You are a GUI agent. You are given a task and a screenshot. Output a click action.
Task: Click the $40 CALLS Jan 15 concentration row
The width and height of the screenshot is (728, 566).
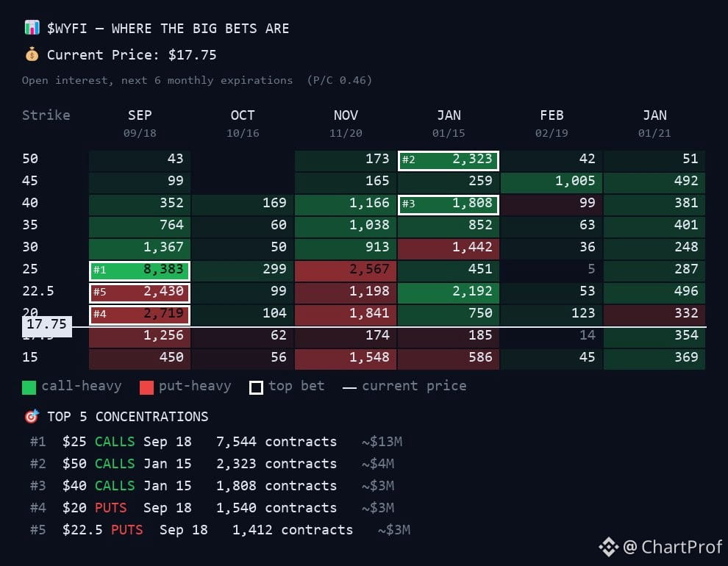tap(213, 486)
